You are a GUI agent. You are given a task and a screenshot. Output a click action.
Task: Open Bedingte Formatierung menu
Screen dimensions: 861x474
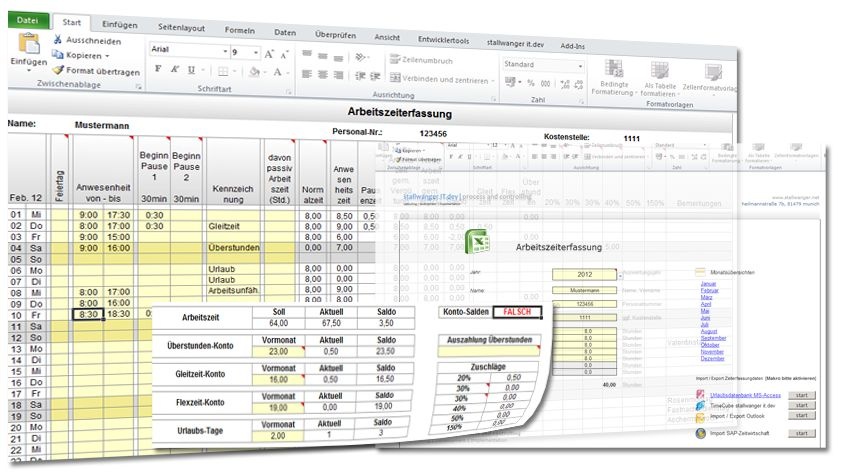click(x=613, y=77)
